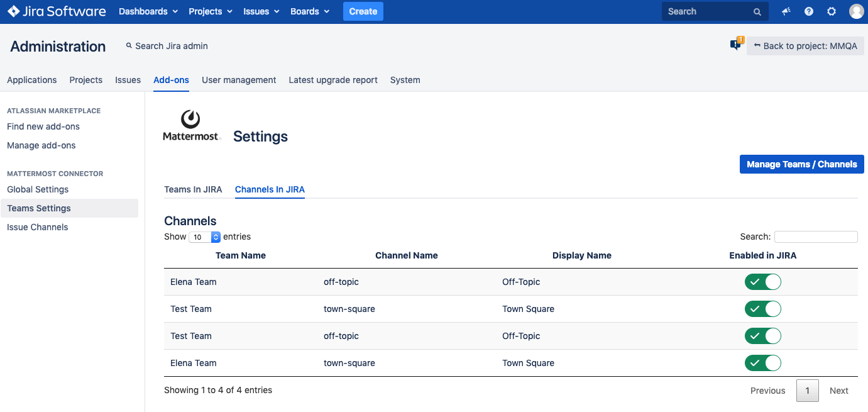Click the Mattermost logo
The height and width of the screenshot is (412, 868).
pyautogui.click(x=191, y=126)
